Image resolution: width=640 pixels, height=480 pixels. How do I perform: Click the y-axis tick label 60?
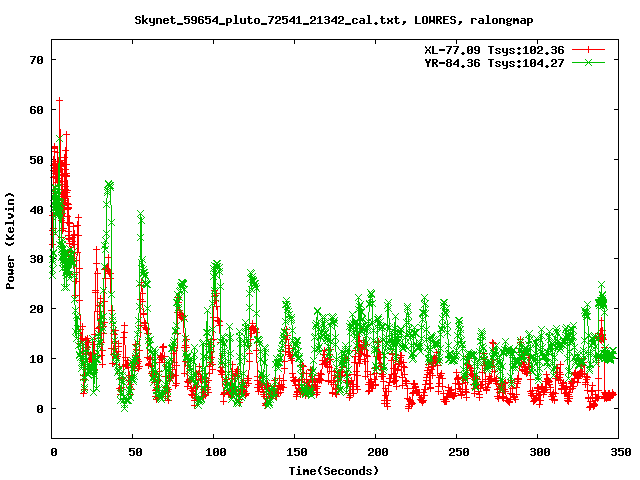[36, 110]
